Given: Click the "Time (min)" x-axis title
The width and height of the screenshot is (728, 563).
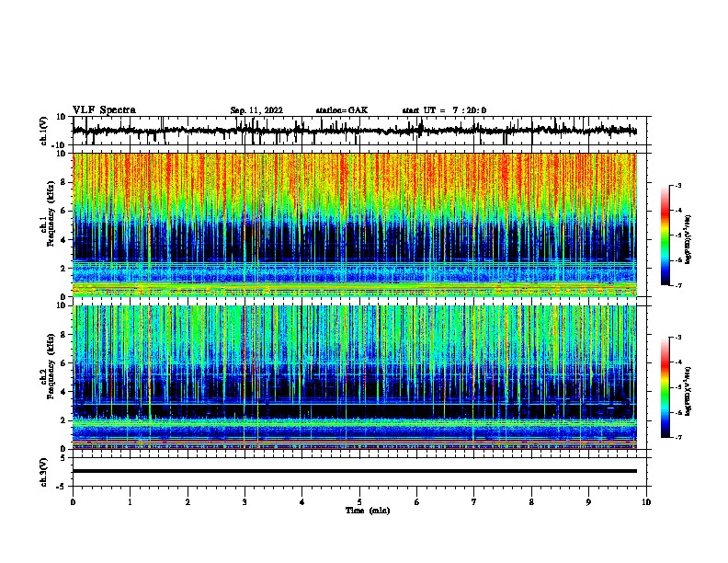Looking at the screenshot, I should (368, 511).
